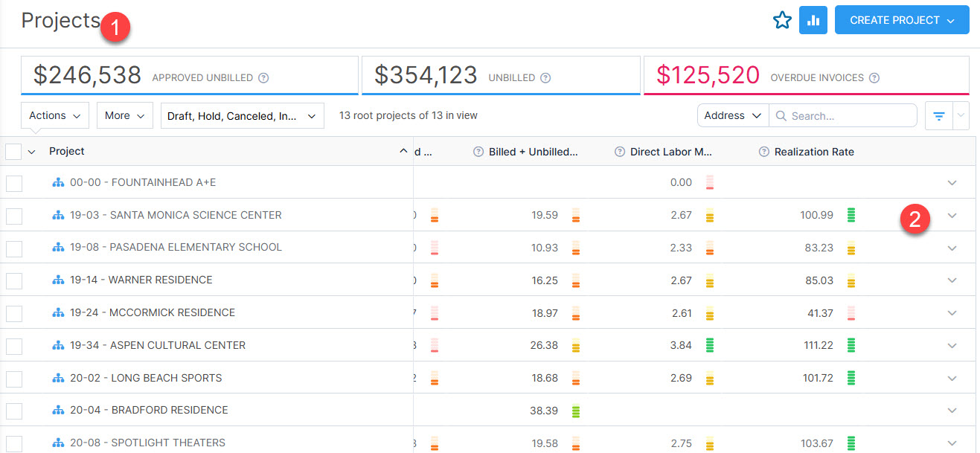980x453 pixels.
Task: Open the bar chart dashboard icon
Action: click(x=813, y=20)
